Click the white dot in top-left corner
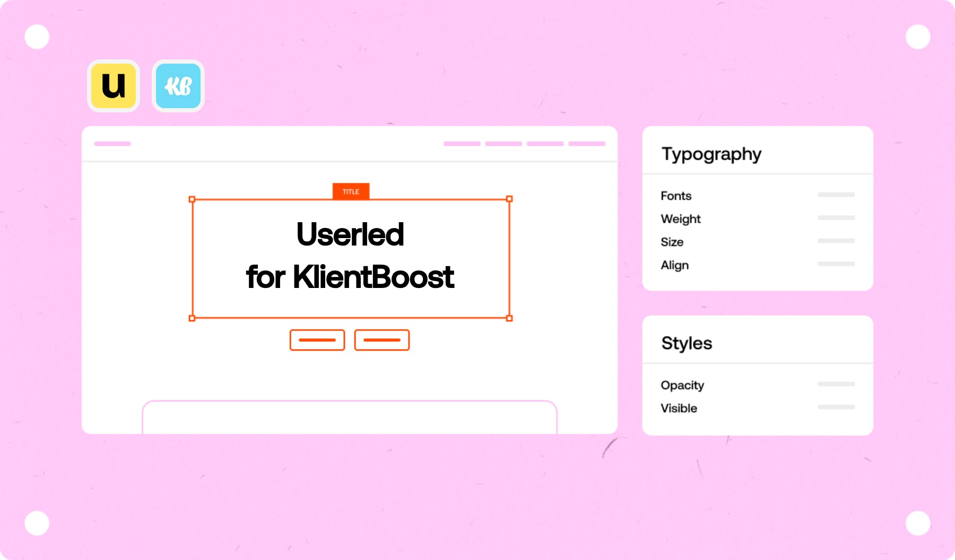Image resolution: width=955 pixels, height=560 pixels. tap(37, 37)
